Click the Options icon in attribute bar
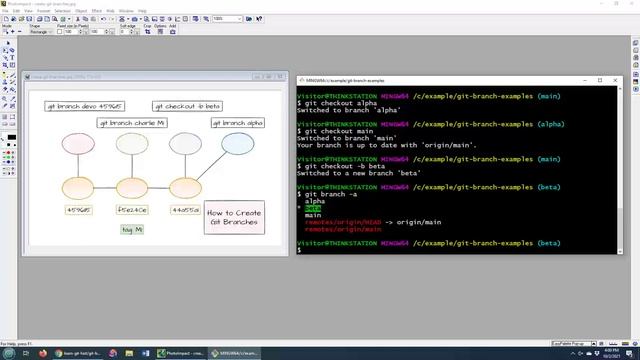The height and width of the screenshot is (360, 640). (160, 31)
